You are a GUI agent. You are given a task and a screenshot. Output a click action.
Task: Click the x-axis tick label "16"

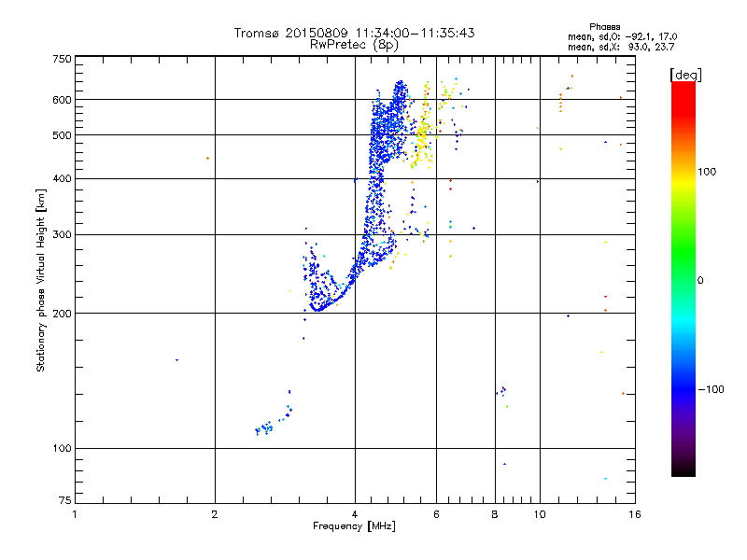tap(635, 514)
